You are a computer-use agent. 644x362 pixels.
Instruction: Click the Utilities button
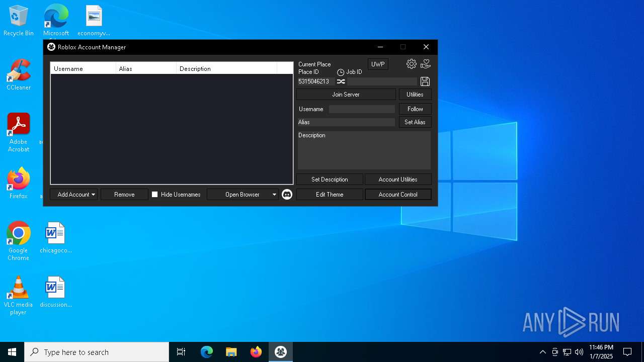[x=415, y=95]
